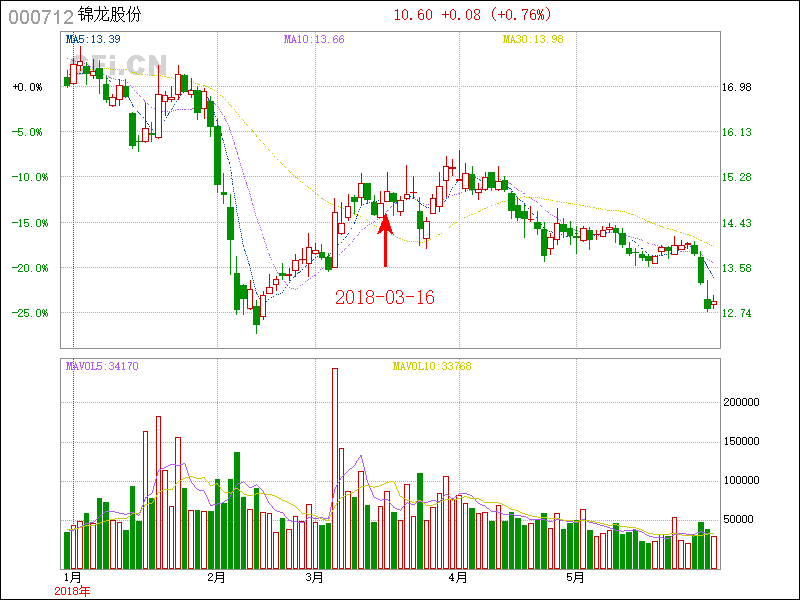Screen dimensions: 800x600
Task: Select the 5月 label on time axis
Action: (x=574, y=578)
